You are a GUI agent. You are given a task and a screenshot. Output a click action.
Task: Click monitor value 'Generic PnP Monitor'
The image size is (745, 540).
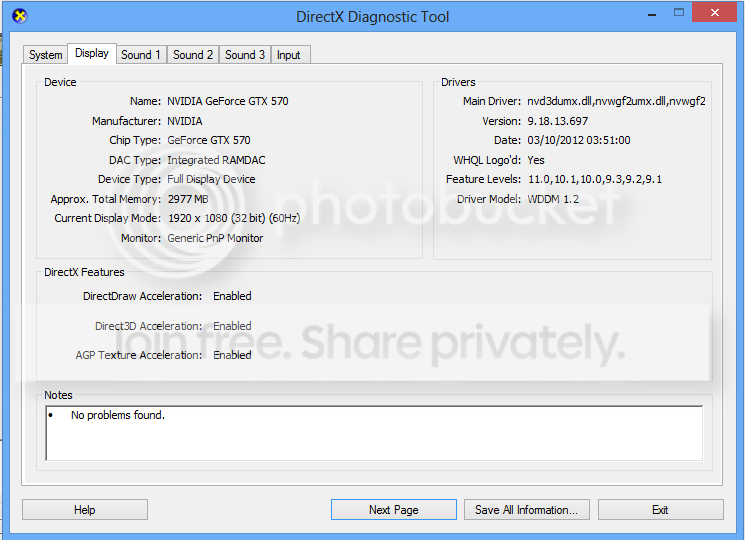[x=215, y=238]
